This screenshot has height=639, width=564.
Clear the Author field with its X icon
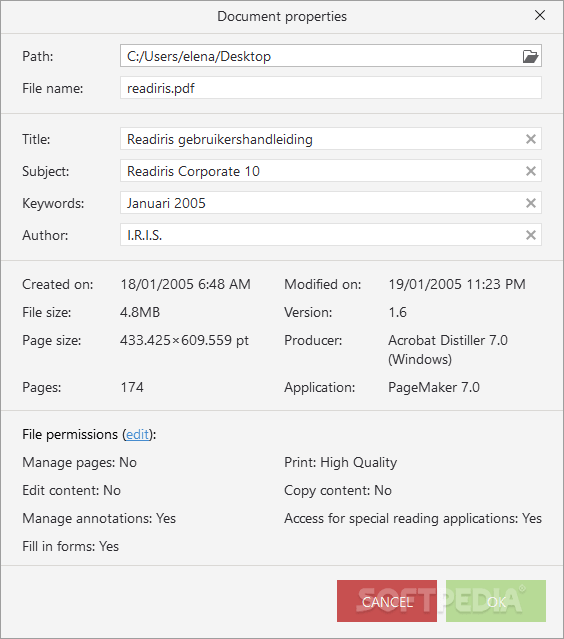[531, 235]
